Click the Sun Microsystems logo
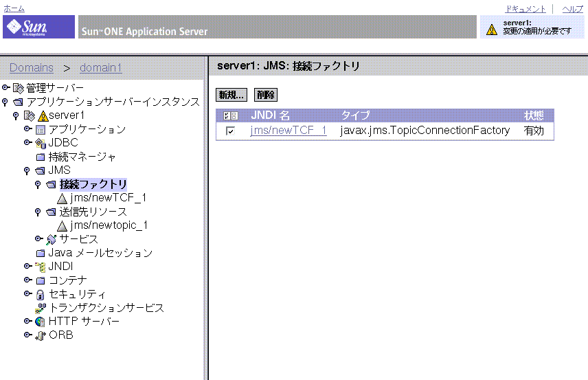 [38, 27]
